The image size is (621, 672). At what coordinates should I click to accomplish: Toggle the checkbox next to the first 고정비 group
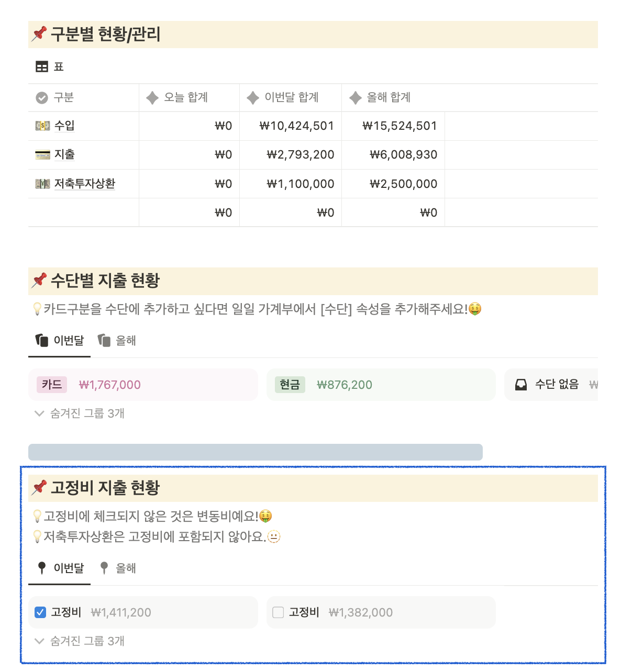(40, 612)
